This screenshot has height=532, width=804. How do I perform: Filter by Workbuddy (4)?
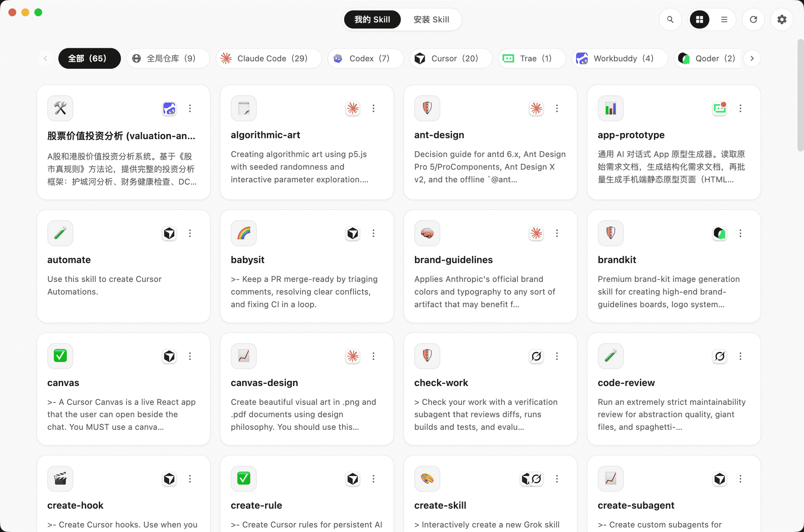pos(619,58)
